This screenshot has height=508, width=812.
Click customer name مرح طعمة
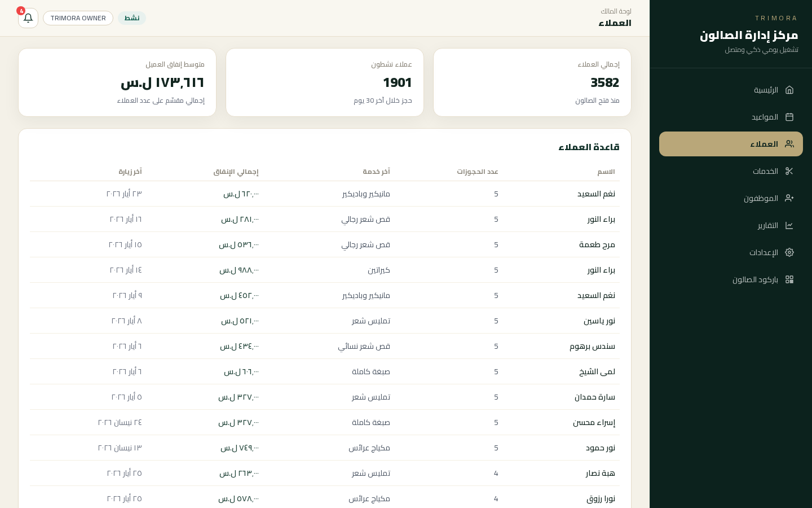(x=597, y=244)
